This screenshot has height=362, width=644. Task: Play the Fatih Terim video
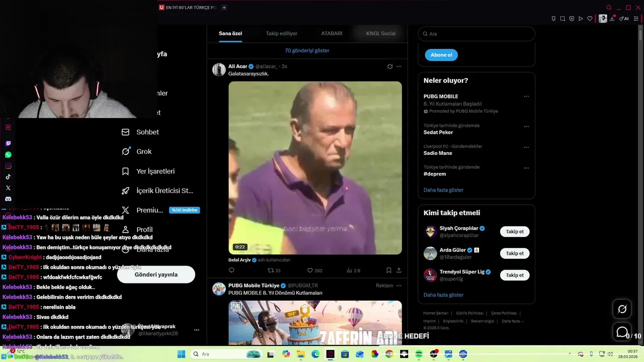point(315,168)
